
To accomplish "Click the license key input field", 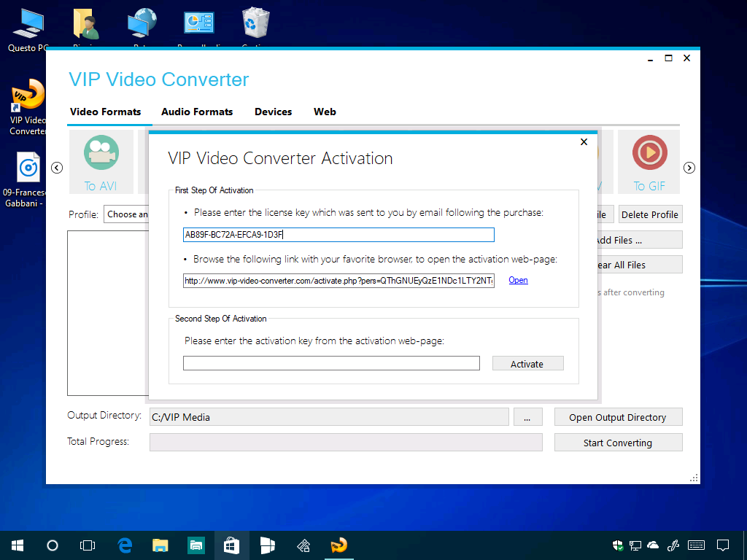I will pos(338,235).
